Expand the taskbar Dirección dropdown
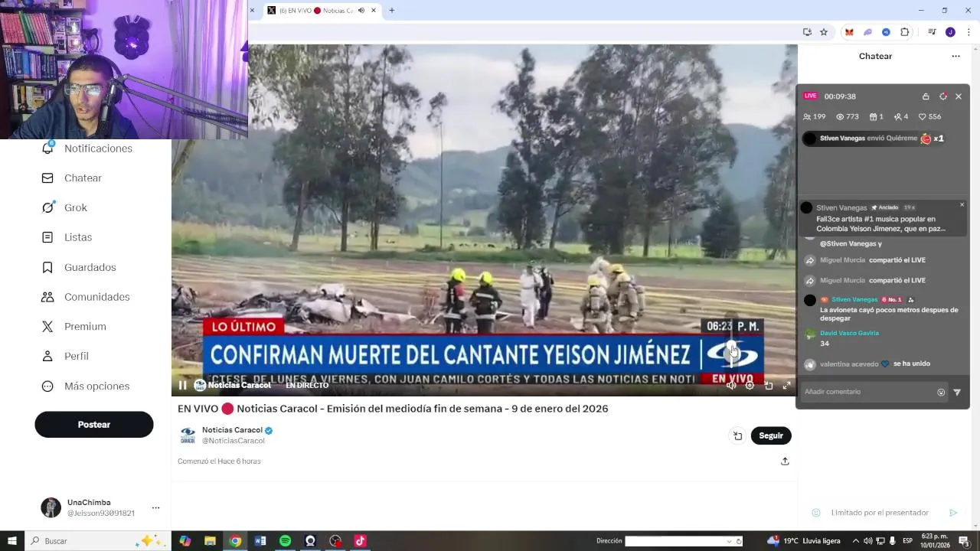This screenshot has height=551, width=980. [729, 541]
